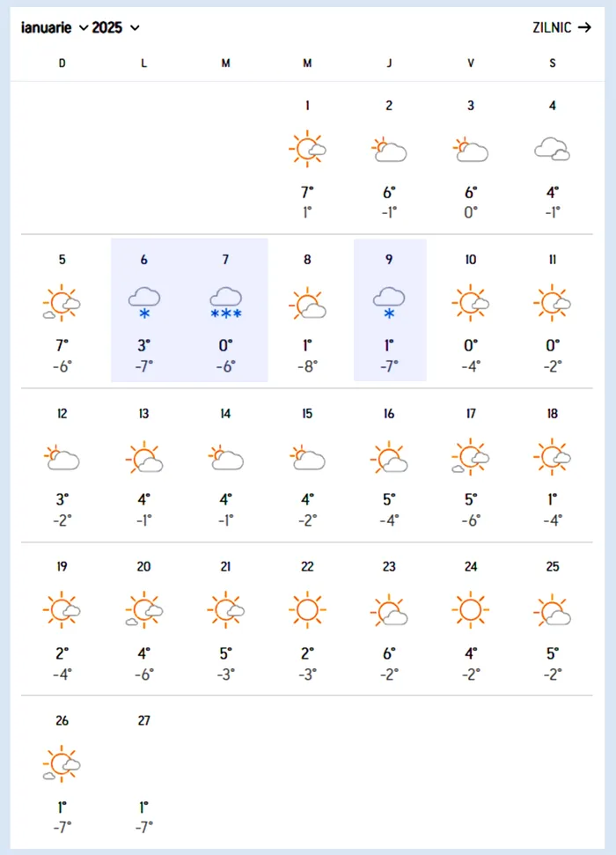The height and width of the screenshot is (855, 616).
Task: Click the arrow next to ZILNIC
Action: pyautogui.click(x=585, y=27)
